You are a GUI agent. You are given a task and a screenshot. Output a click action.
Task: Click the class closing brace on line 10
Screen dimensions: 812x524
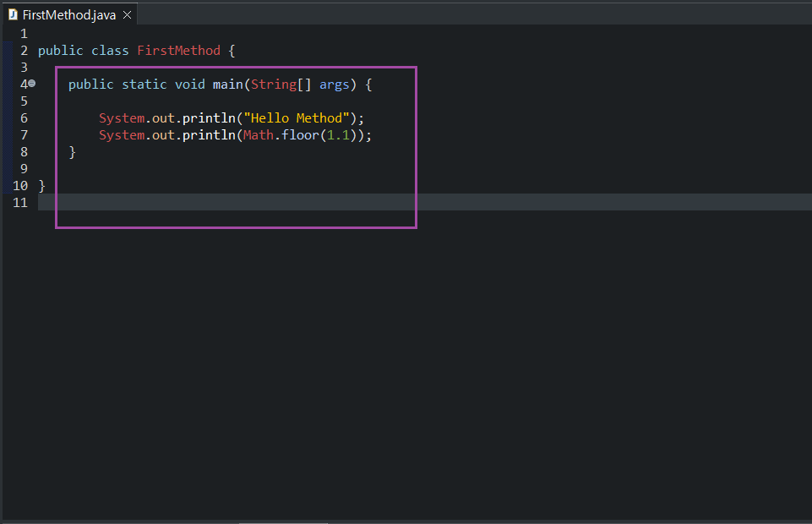pos(42,186)
